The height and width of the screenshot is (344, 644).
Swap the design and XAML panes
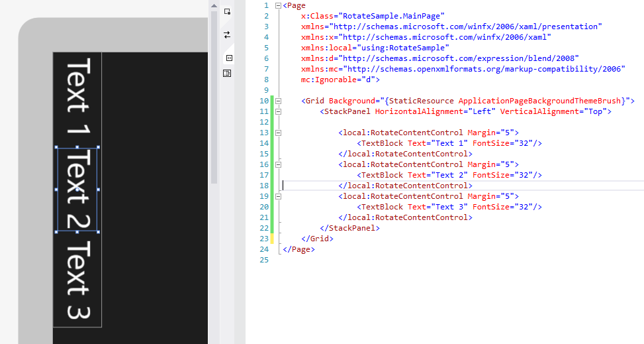227,35
